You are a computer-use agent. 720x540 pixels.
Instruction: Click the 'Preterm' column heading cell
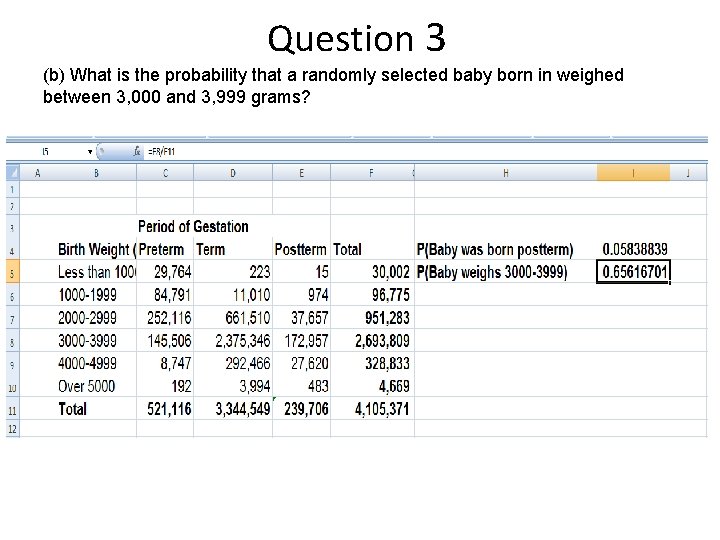[165, 249]
